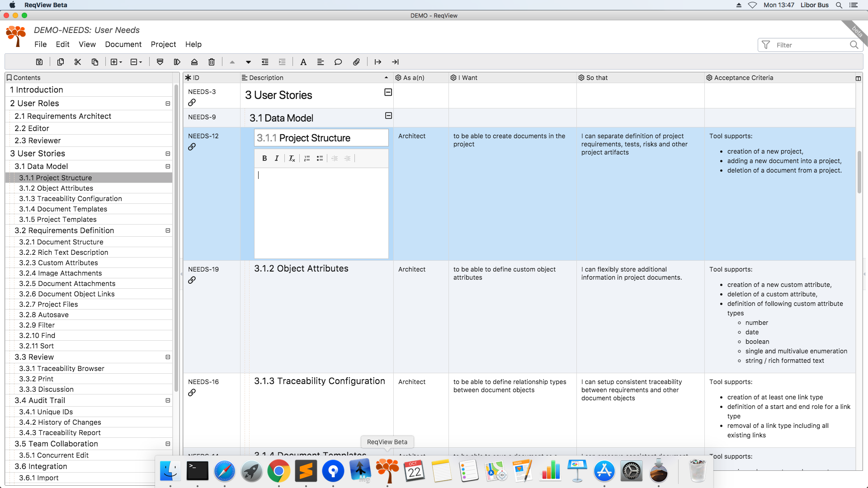This screenshot has height=488, width=868.
Task: Apply italic formatting in the description editor
Action: (x=276, y=158)
